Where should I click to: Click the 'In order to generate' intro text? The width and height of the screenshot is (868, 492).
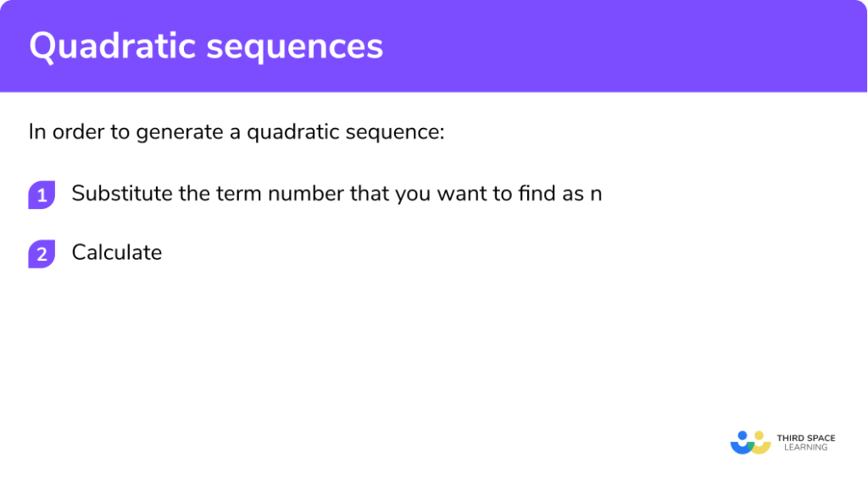pos(102,133)
